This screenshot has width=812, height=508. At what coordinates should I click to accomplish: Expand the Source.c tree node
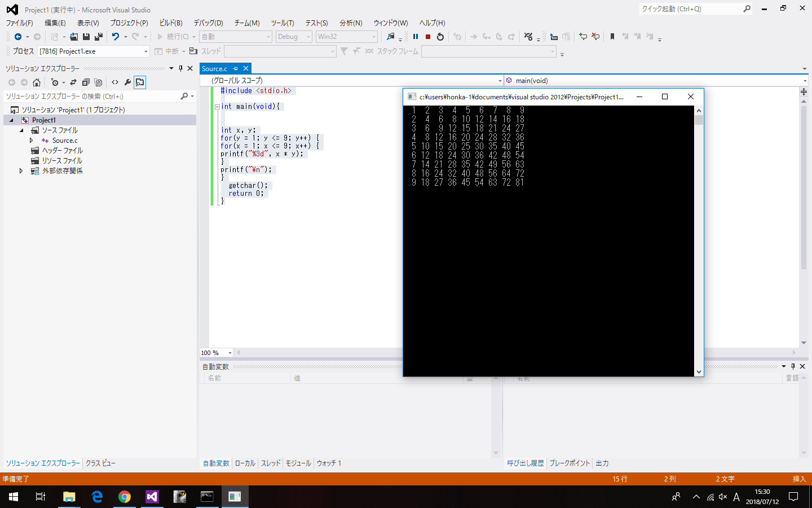pos(32,141)
